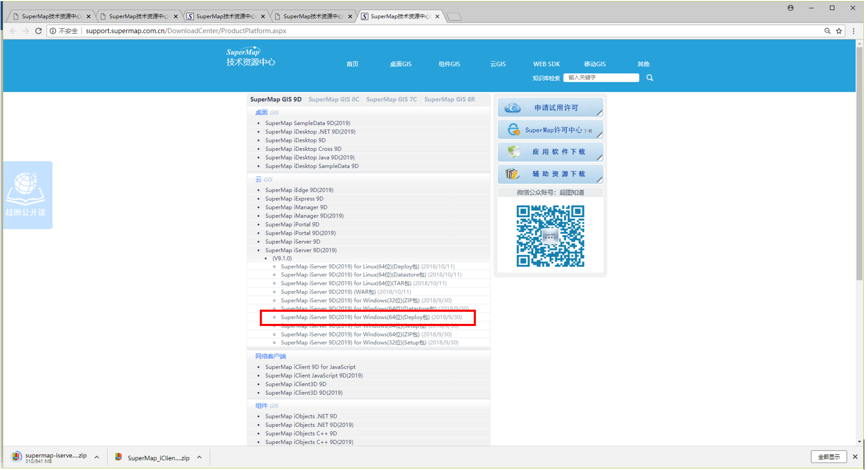Click the SuperMap 技术资源中心 logo
Screen dimensions: 868x470
tap(251, 57)
